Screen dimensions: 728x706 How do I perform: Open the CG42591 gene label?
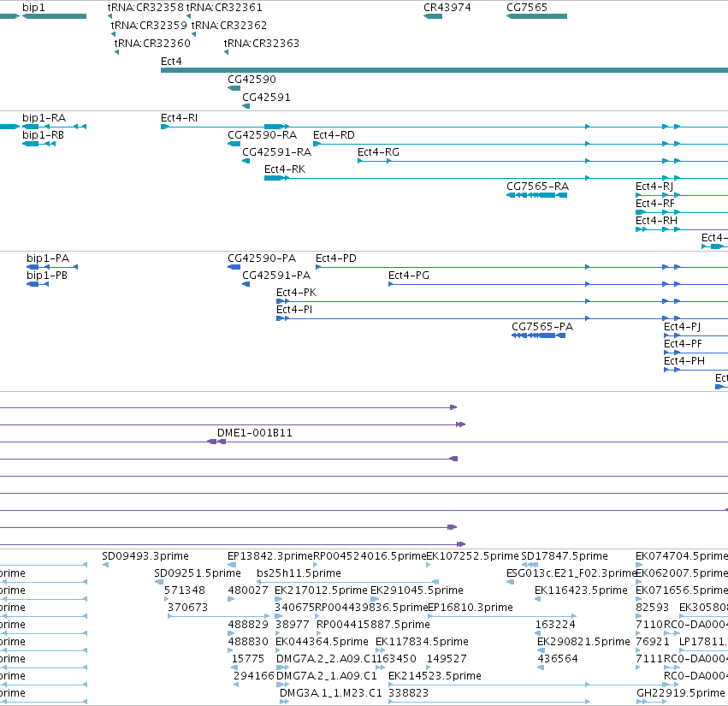coord(267,98)
